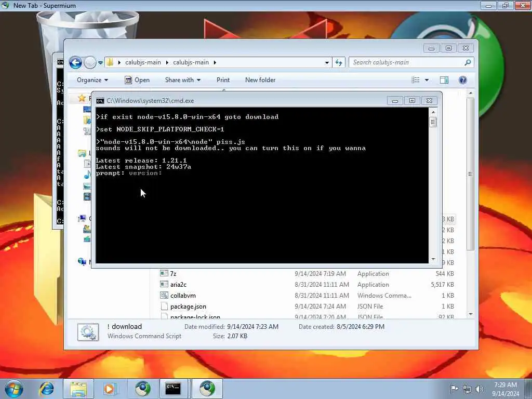Image resolution: width=532 pixels, height=399 pixels.
Task: Click the taskbar clock showing 7:29 AM
Action: click(506, 389)
